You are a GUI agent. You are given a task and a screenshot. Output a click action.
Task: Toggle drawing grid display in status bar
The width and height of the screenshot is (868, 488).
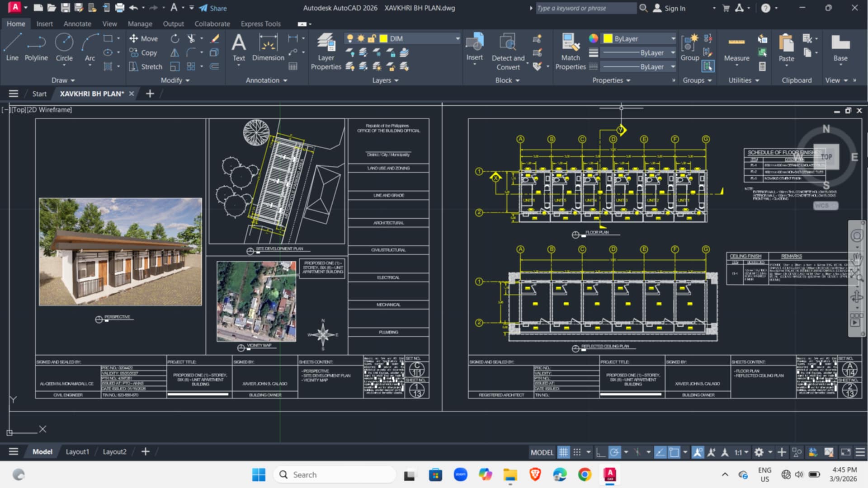563,452
